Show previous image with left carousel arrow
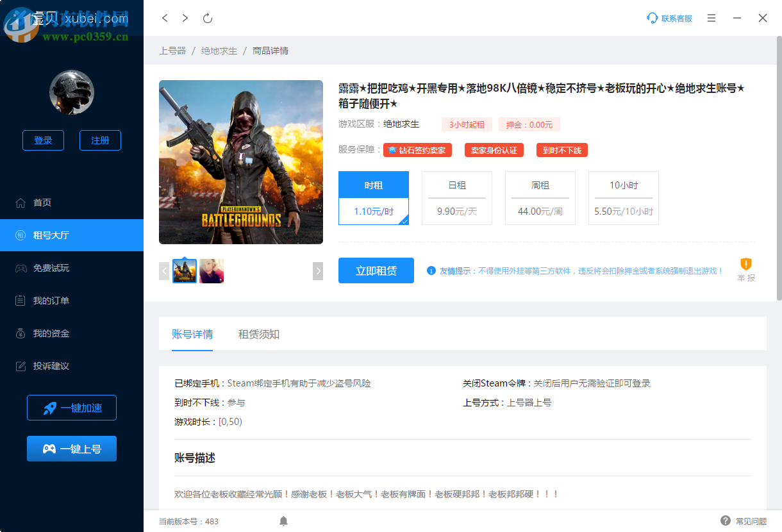 (x=163, y=270)
